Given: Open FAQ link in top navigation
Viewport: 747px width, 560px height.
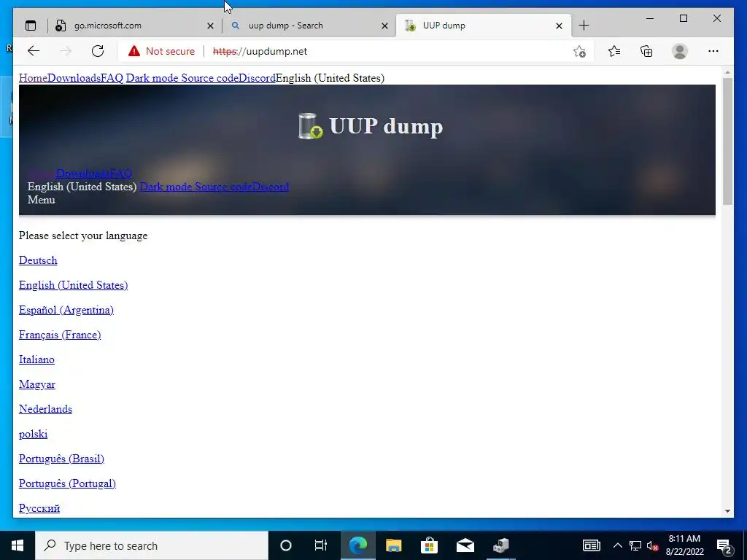Looking at the screenshot, I should 112,78.
